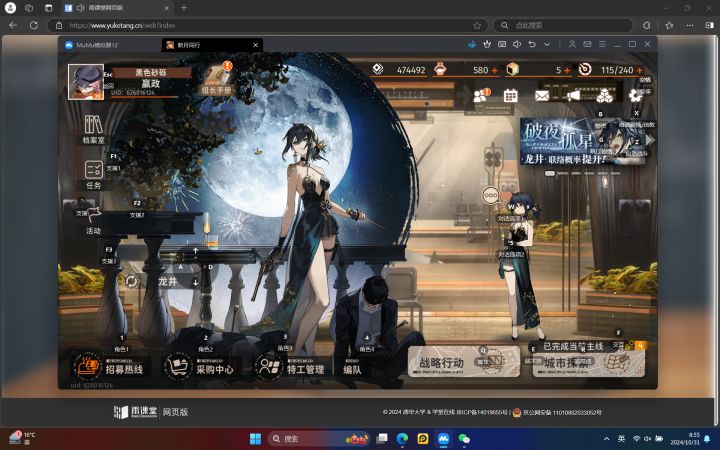Open the browser more options menu
Viewport: 720px width, 450px height.
[690, 25]
